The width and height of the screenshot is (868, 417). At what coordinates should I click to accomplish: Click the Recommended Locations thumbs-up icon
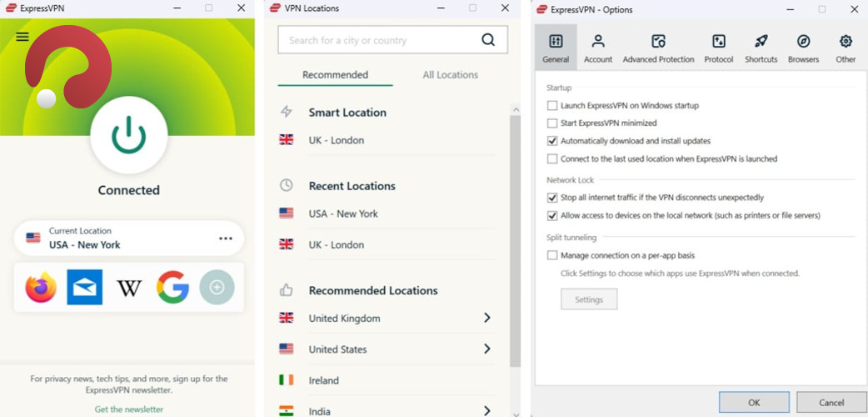click(287, 290)
